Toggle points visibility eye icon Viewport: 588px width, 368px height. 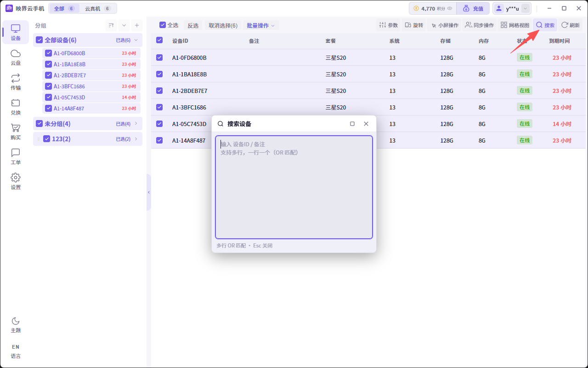click(450, 8)
